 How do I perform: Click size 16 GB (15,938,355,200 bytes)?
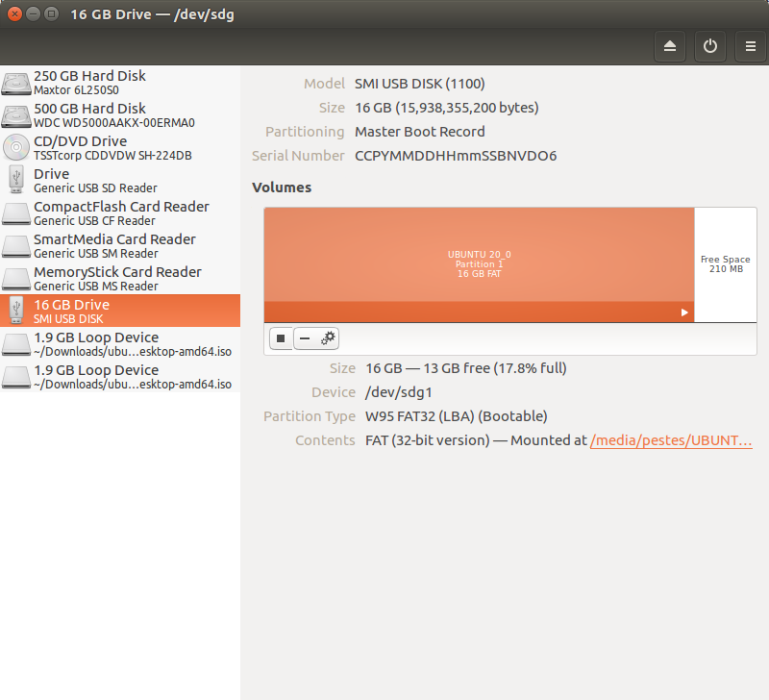click(447, 108)
